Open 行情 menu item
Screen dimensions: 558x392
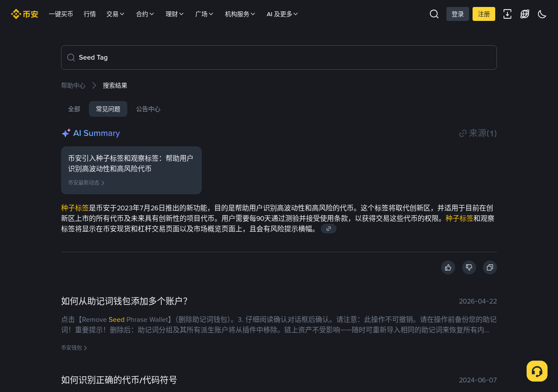pyautogui.click(x=90, y=14)
